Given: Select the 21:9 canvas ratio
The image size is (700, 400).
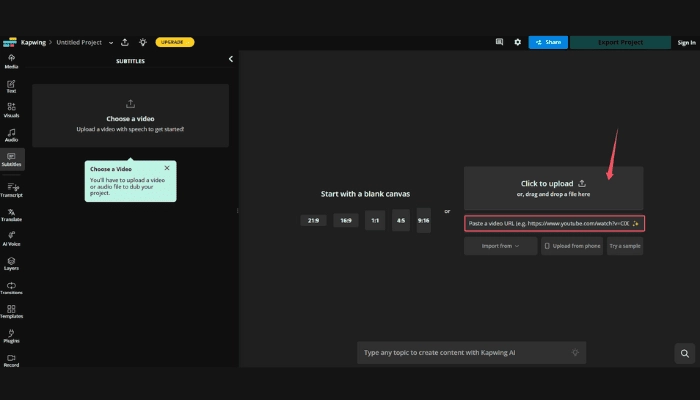Looking at the screenshot, I should click(313, 220).
